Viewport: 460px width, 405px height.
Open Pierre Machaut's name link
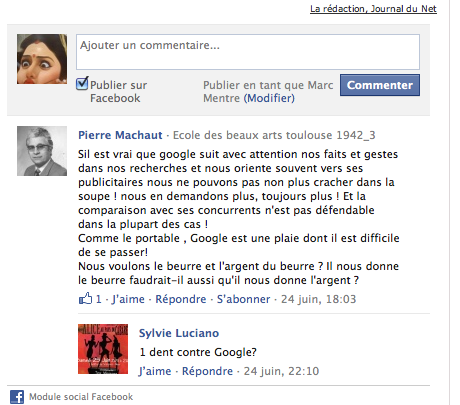point(120,135)
